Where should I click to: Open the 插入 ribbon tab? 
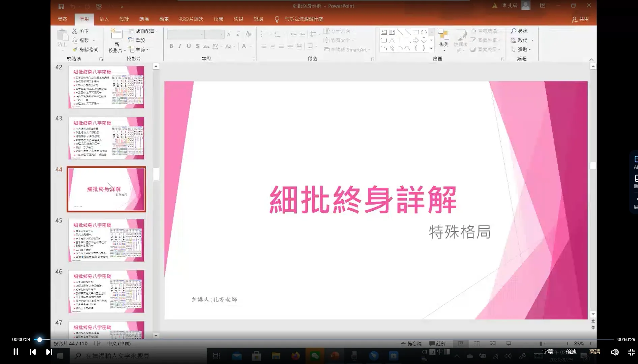tap(104, 19)
